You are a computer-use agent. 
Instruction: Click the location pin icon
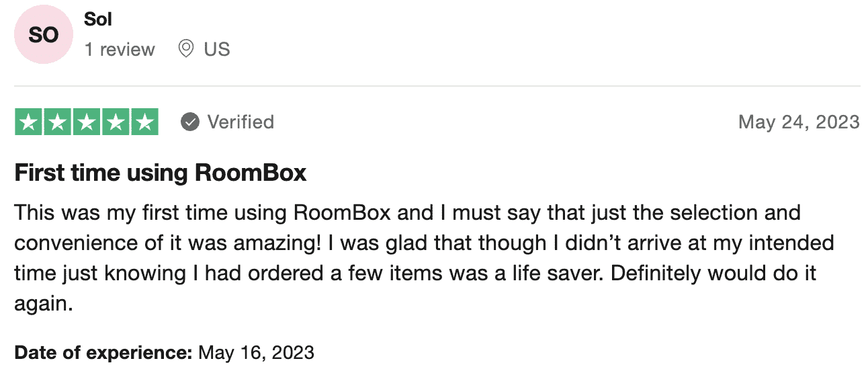click(186, 49)
